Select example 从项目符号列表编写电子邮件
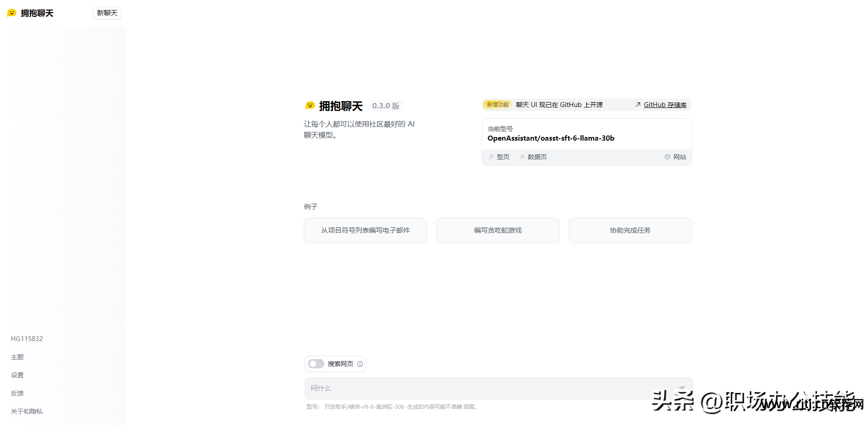Viewport: 868px width, 425px height. [x=366, y=230]
